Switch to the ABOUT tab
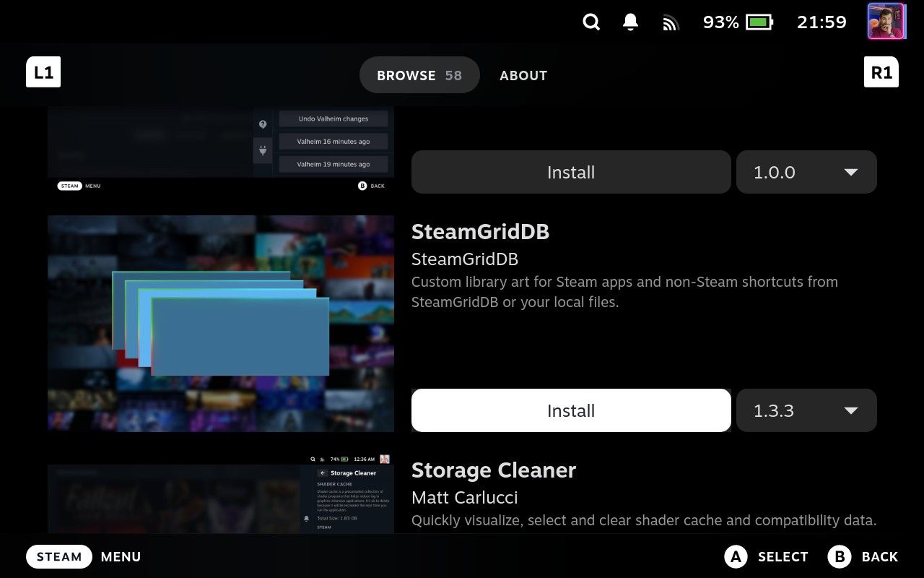924x578 pixels. (523, 75)
